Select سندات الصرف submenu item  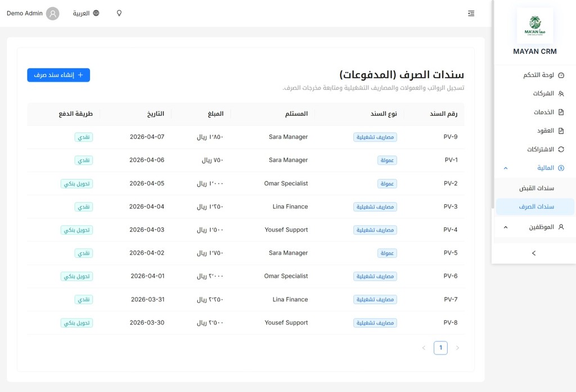click(x=535, y=206)
